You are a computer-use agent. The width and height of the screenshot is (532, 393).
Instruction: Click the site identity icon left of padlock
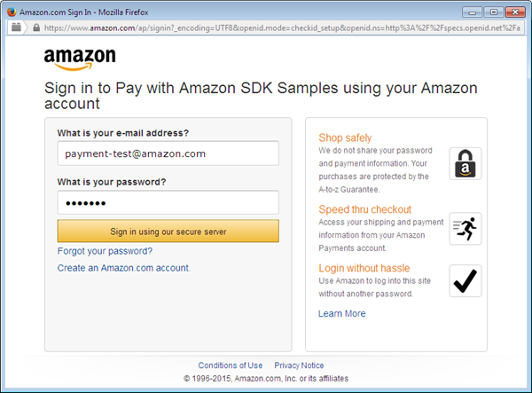(x=16, y=28)
